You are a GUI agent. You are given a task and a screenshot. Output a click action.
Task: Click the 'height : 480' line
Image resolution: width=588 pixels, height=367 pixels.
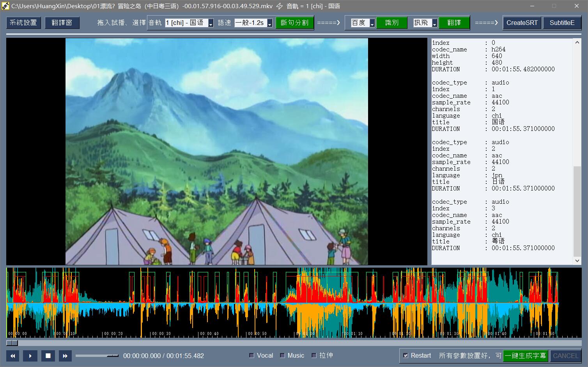467,63
